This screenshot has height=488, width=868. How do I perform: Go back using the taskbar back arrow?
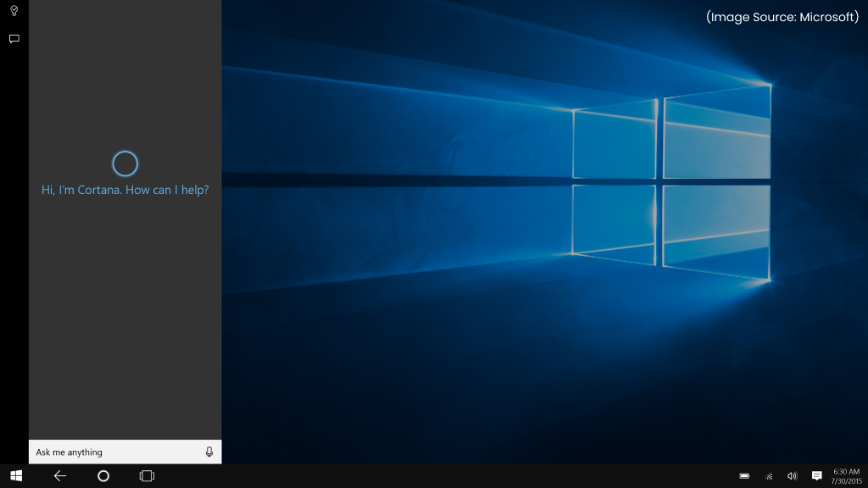(59, 475)
